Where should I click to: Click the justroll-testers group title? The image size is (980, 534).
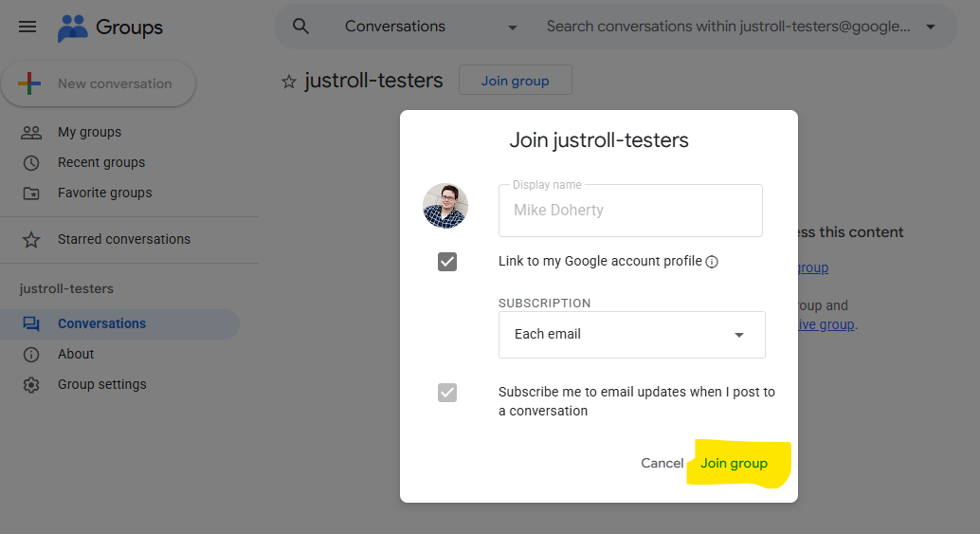(373, 81)
